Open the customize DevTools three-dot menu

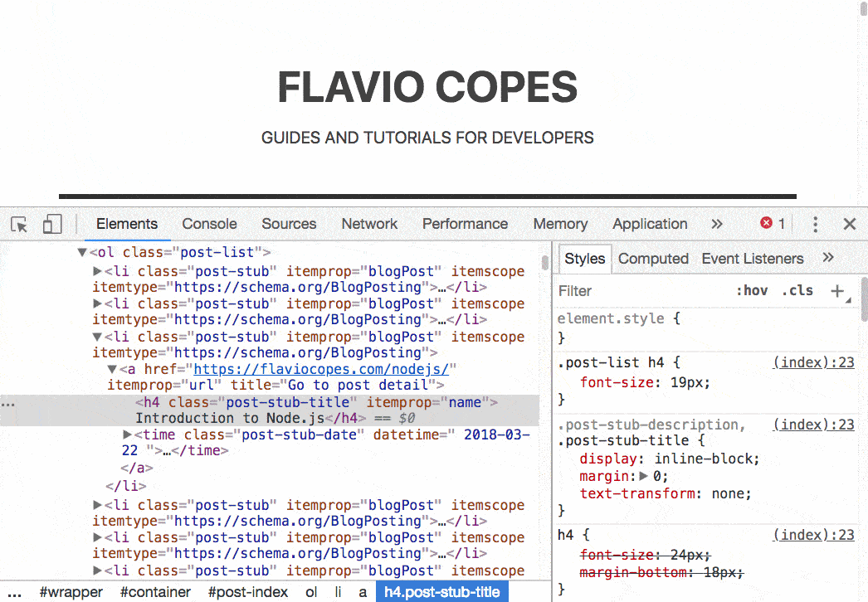(815, 224)
